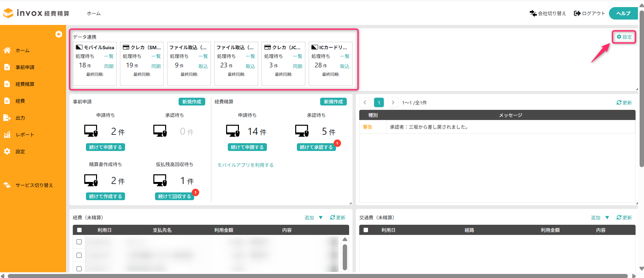Toggle select-all checkbox in 交通費（未精算）header
The height and width of the screenshot is (278, 644).
[366, 230]
